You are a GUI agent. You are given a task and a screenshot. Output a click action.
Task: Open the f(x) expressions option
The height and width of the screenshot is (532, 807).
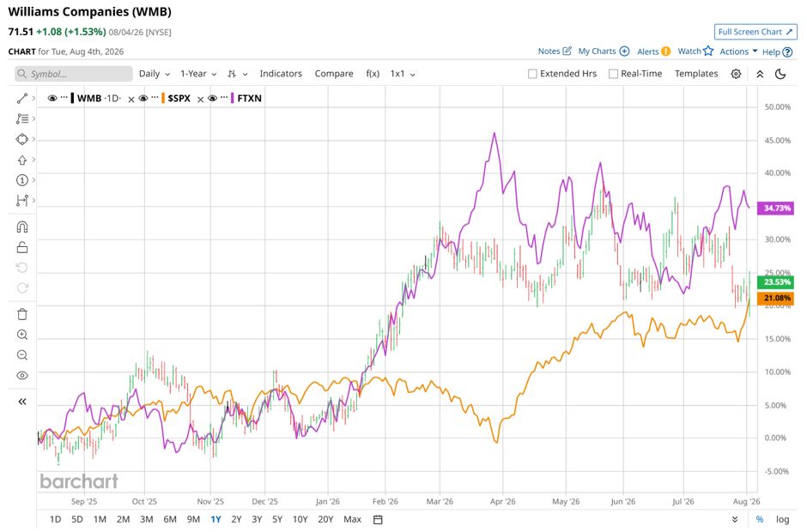pyautogui.click(x=373, y=74)
